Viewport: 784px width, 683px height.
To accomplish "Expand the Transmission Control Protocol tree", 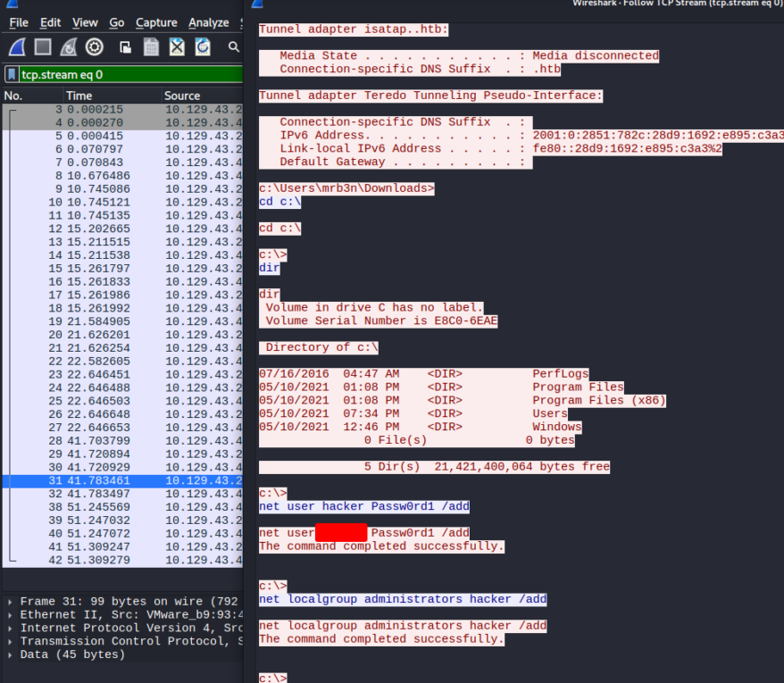I will click(11, 641).
